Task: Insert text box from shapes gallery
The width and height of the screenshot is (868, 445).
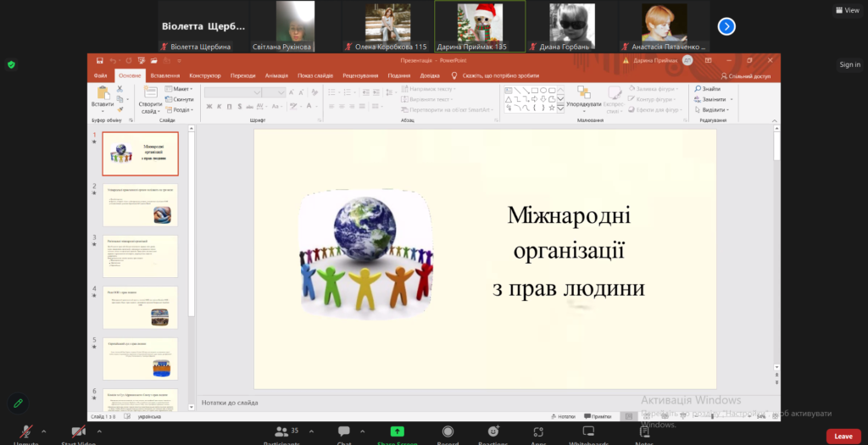Action: click(509, 90)
